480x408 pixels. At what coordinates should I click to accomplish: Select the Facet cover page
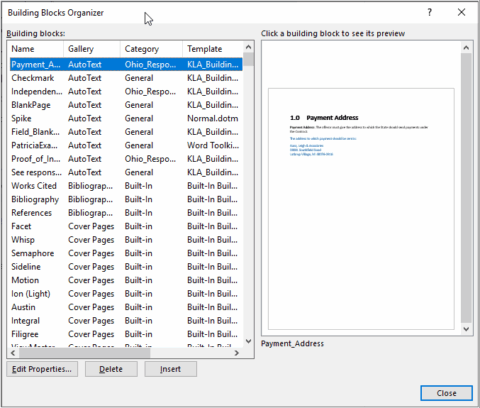click(x=126, y=226)
